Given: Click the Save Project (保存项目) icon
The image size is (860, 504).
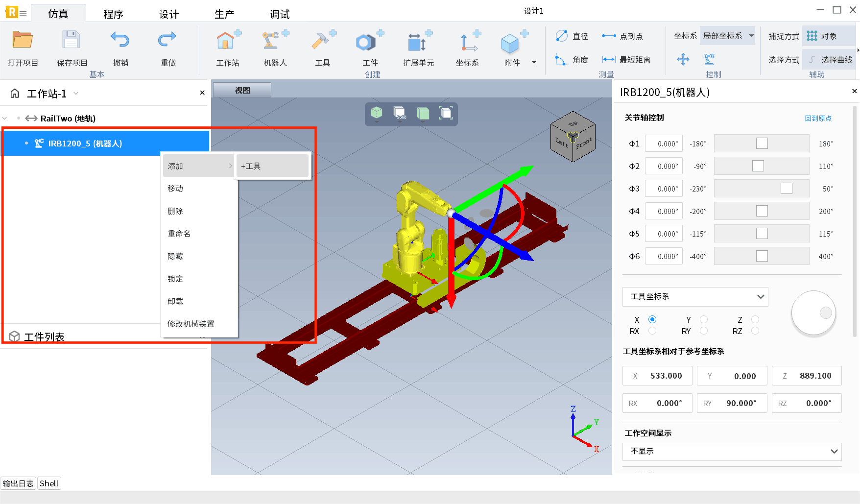Looking at the screenshot, I should tap(72, 41).
